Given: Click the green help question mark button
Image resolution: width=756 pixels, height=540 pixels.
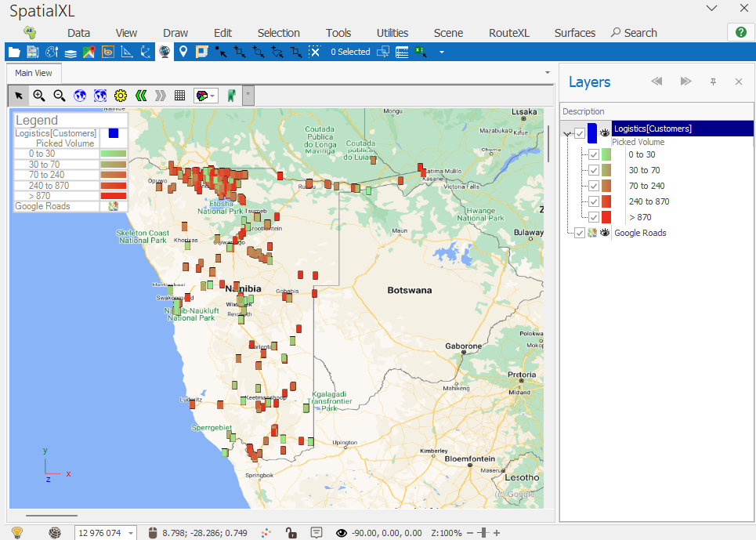Looking at the screenshot, I should (740, 32).
